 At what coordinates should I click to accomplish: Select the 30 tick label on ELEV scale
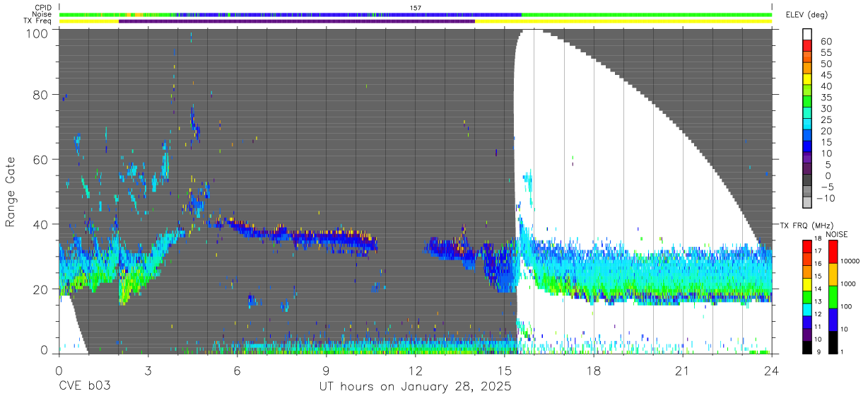click(826, 108)
